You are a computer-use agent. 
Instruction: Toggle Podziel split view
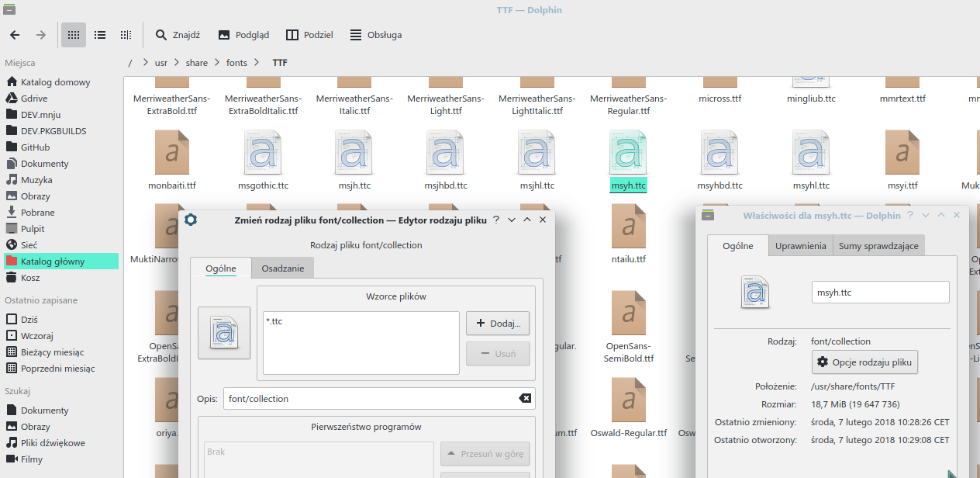click(x=309, y=34)
